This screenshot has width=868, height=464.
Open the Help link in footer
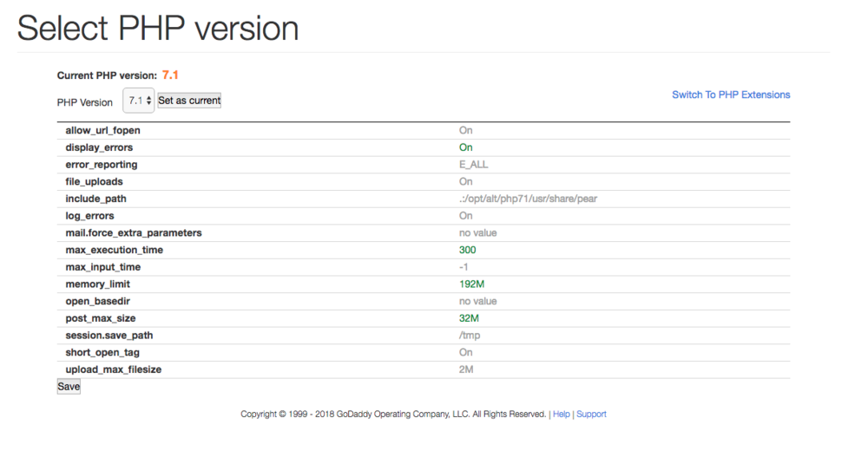[x=561, y=414]
